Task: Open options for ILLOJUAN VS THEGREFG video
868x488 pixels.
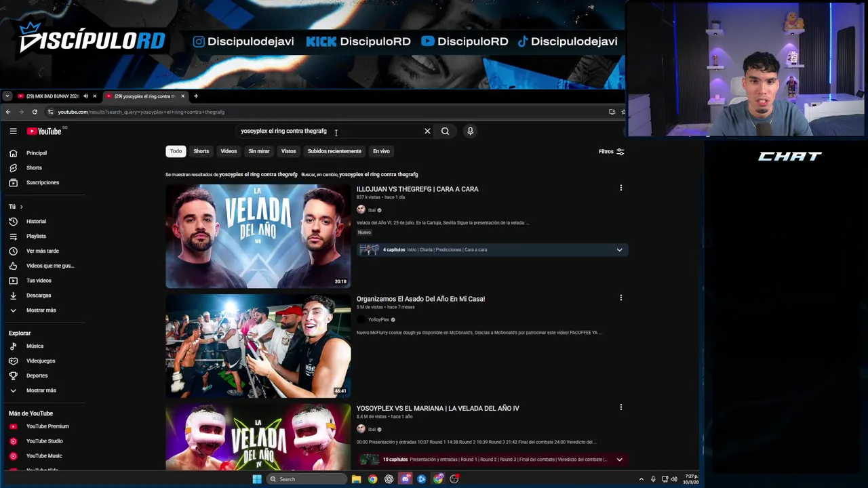Action: point(620,188)
